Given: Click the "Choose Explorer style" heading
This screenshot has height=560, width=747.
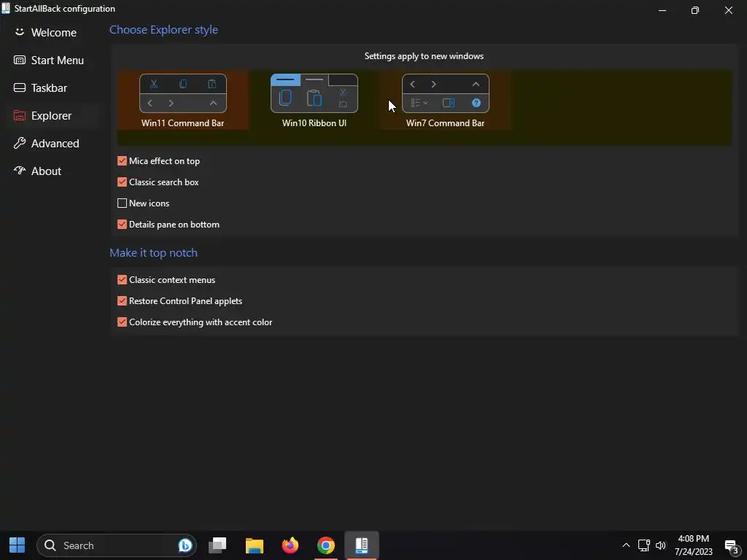Looking at the screenshot, I should tap(164, 29).
